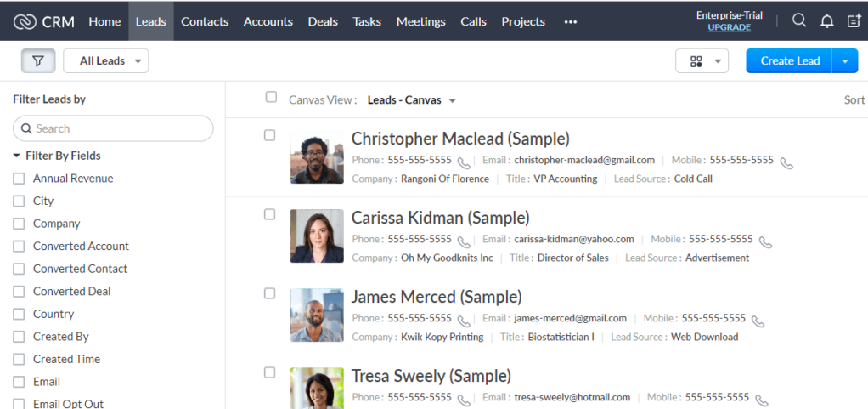Click the UPGRADE link
This screenshot has height=409, width=868.
point(729,28)
